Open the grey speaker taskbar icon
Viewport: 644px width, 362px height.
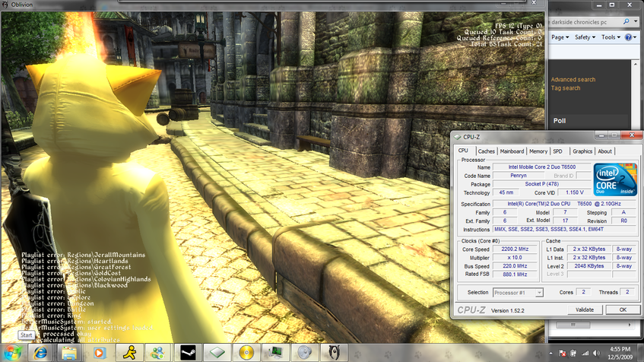(304, 353)
